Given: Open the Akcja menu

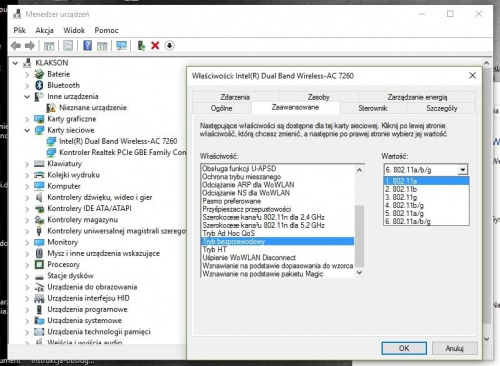Looking at the screenshot, I should point(44,30).
